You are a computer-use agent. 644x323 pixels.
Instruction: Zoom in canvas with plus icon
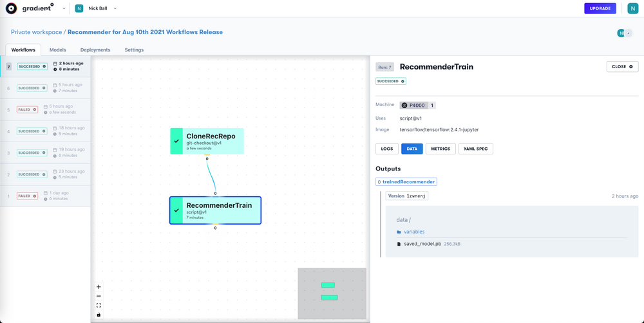click(99, 287)
